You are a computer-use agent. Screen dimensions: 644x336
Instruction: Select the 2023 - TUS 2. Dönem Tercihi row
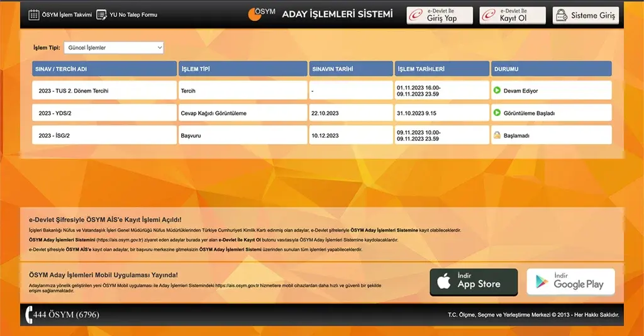(73, 91)
